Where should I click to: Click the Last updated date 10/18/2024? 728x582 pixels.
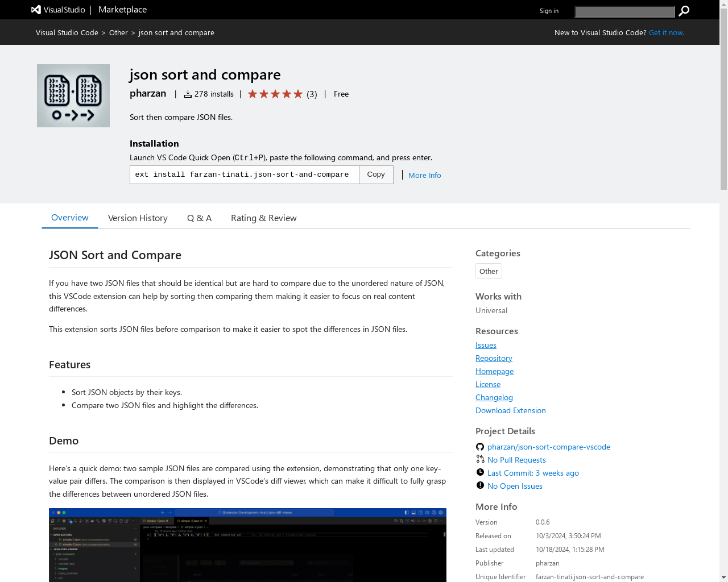tap(570, 550)
